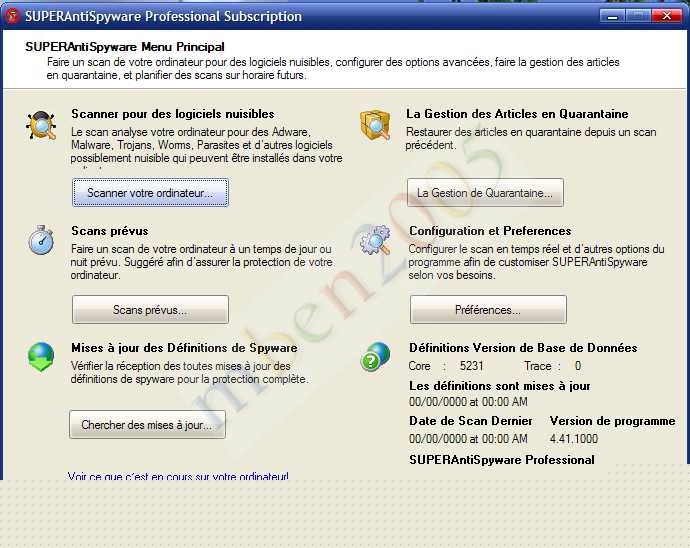Click the gears configuration preferences icon
690x548 pixels.
coord(375,240)
